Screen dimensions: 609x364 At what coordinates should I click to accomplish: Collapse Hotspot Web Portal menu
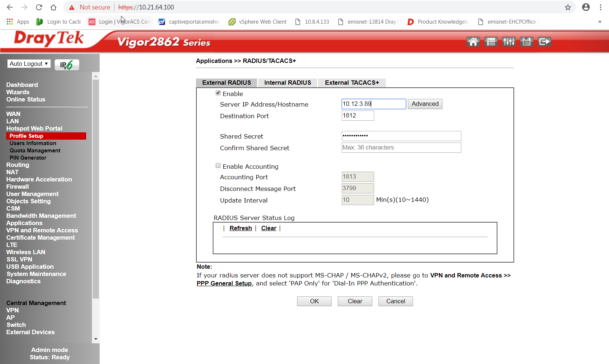point(34,128)
